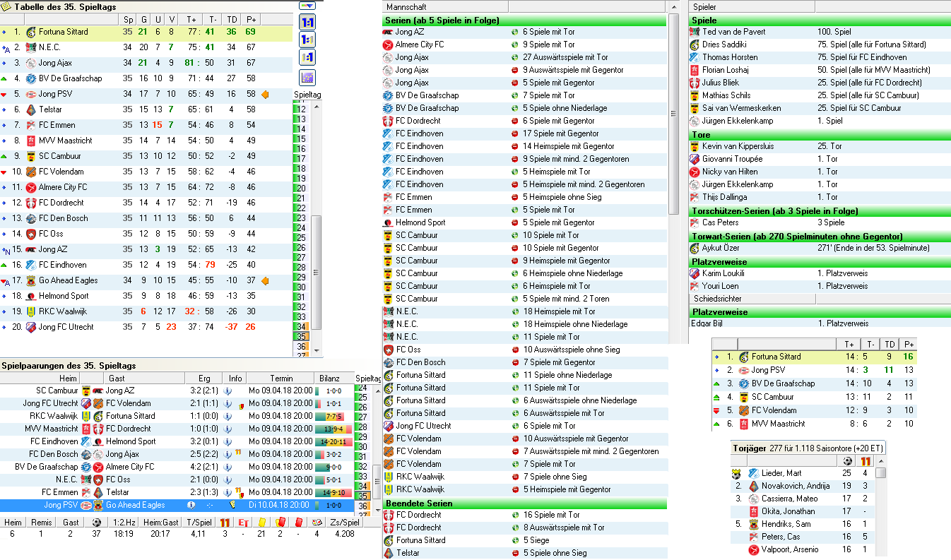The width and height of the screenshot is (951, 560).
Task: Open the purple chart view icon
Action: pos(307,78)
